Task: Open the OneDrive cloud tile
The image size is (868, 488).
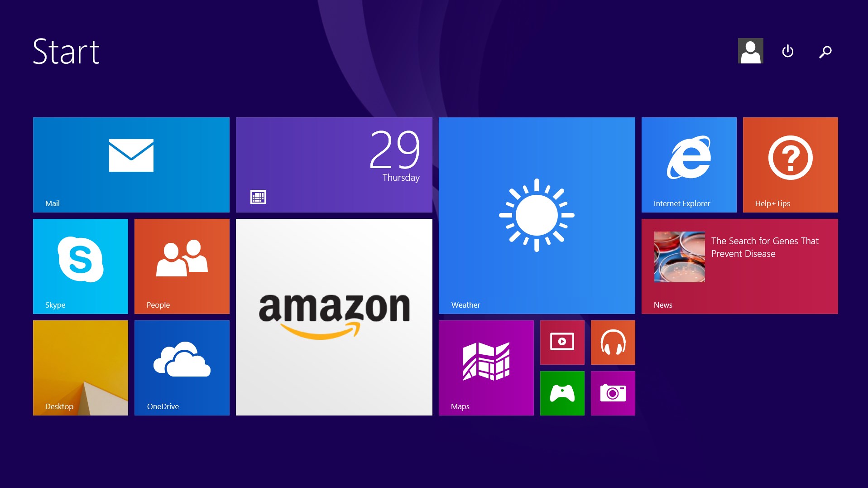Action: pos(182,368)
